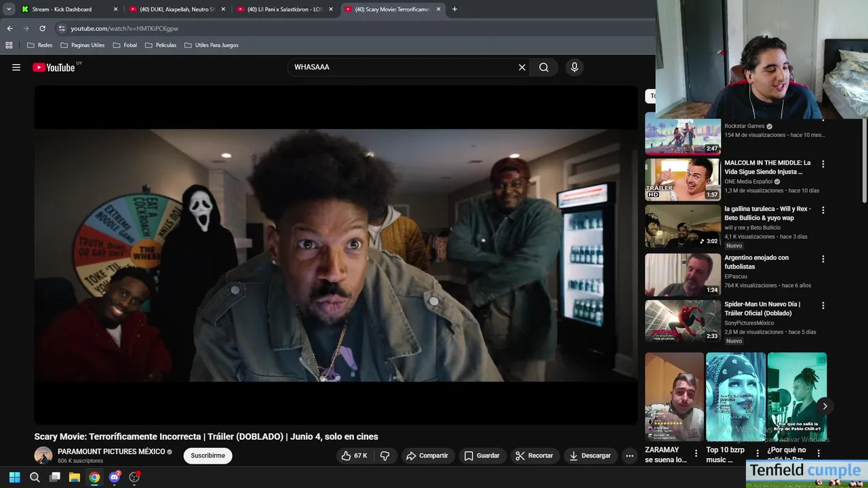
Task: Open OBS Studio from taskbar
Action: click(x=134, y=477)
